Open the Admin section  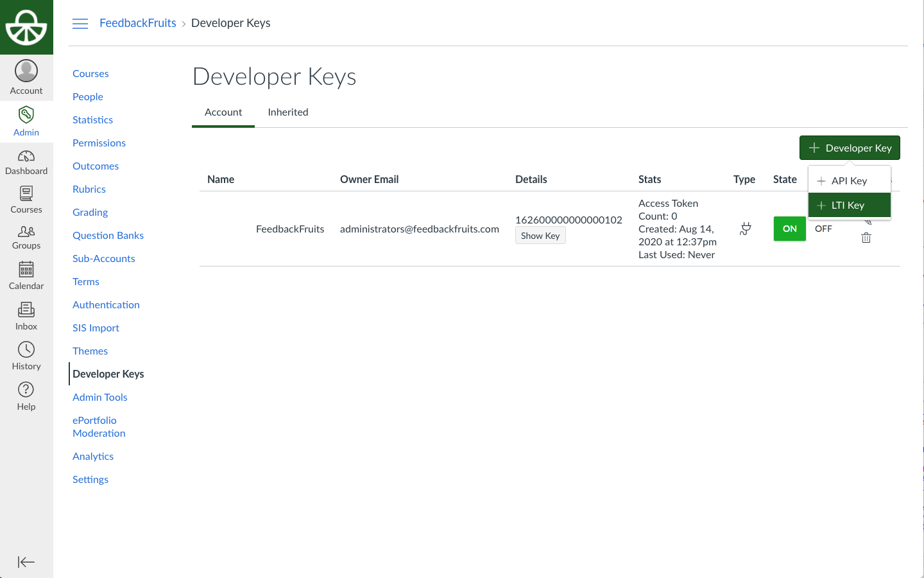(x=26, y=121)
